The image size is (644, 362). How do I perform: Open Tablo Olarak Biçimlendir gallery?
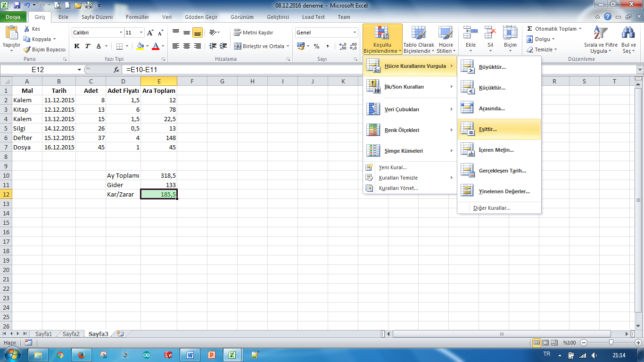pyautogui.click(x=419, y=40)
